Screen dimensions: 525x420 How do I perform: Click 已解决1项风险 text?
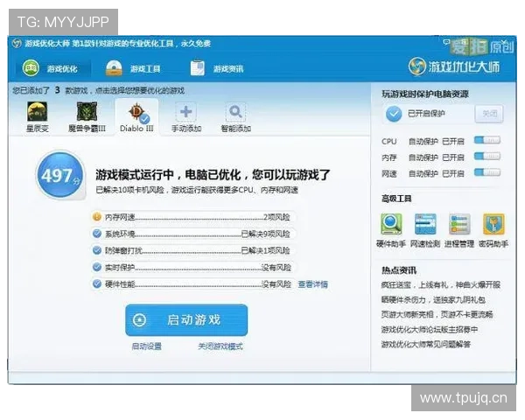pyautogui.click(x=265, y=250)
